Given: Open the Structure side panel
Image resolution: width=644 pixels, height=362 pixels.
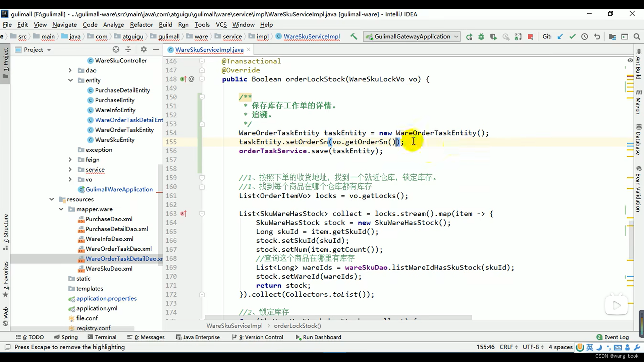Looking at the screenshot, I should 6,232.
